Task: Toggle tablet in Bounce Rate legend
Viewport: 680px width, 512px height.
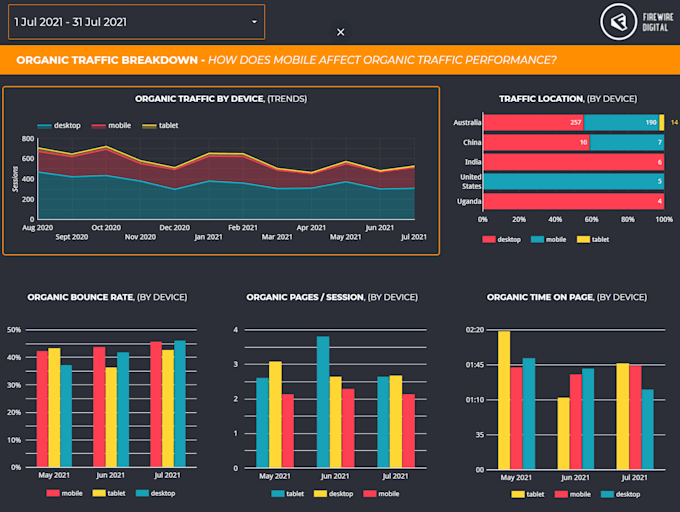Action: [x=109, y=493]
